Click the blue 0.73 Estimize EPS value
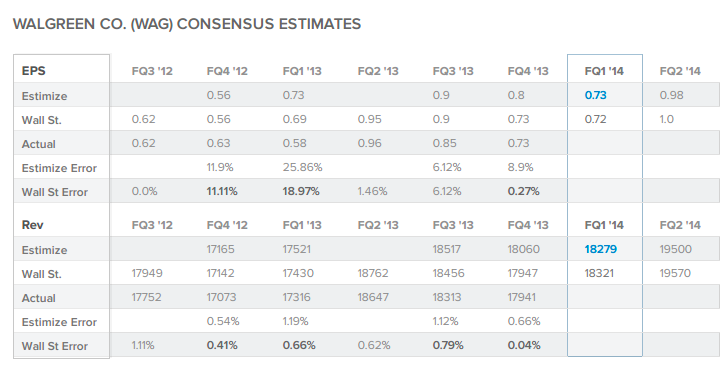This screenshot has height=372, width=724. [x=595, y=95]
